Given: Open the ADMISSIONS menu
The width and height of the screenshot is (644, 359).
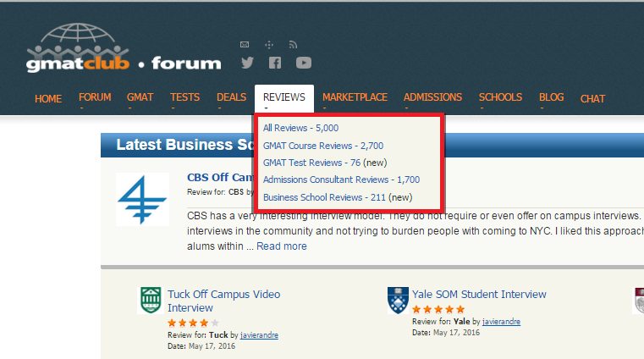Looking at the screenshot, I should pyautogui.click(x=432, y=97).
